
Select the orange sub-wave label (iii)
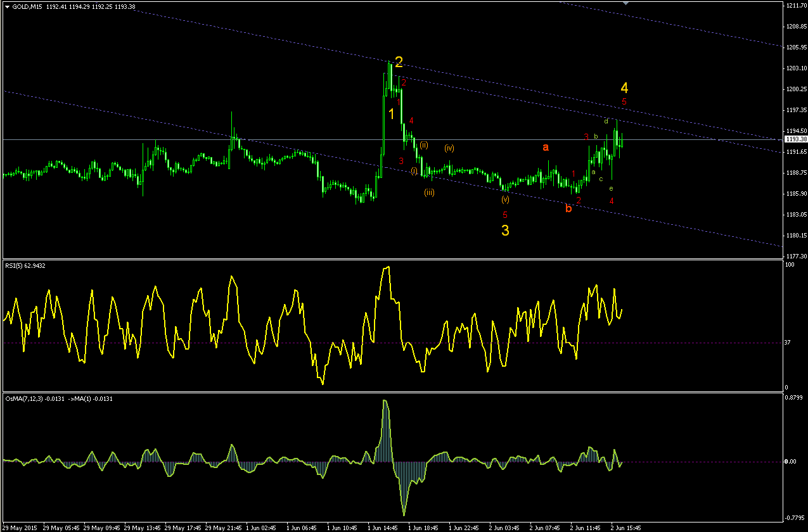(429, 193)
